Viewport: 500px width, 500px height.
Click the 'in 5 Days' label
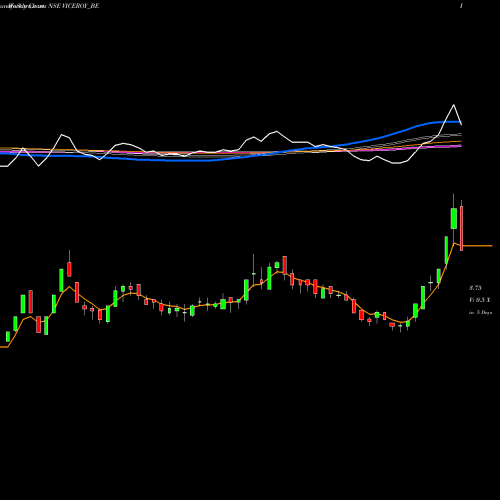[480, 313]
